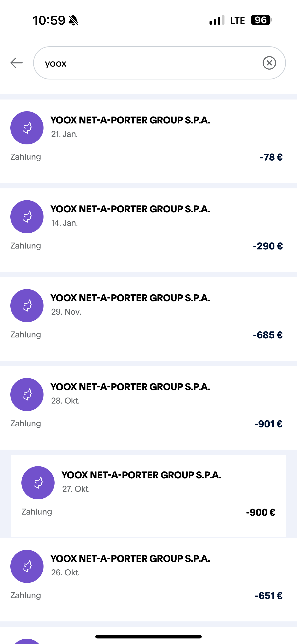This screenshot has height=644, width=297.
Task: Select the -901 € payment amount
Action: [x=268, y=424]
